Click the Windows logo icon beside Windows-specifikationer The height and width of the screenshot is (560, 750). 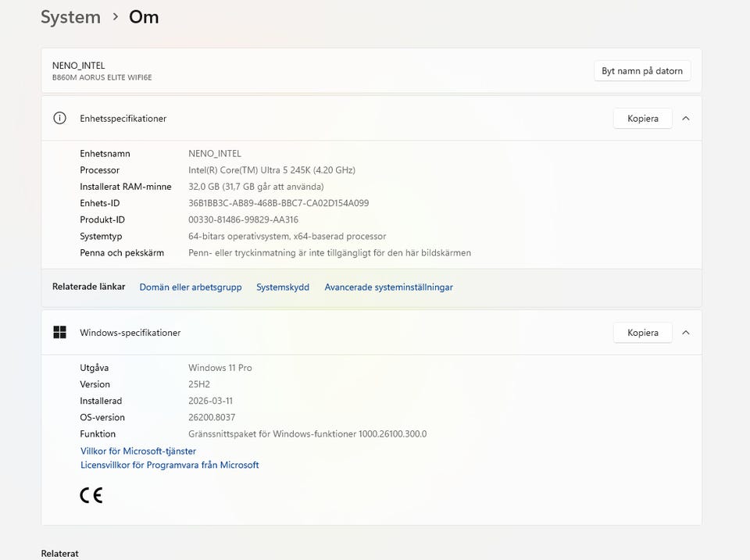click(x=59, y=333)
